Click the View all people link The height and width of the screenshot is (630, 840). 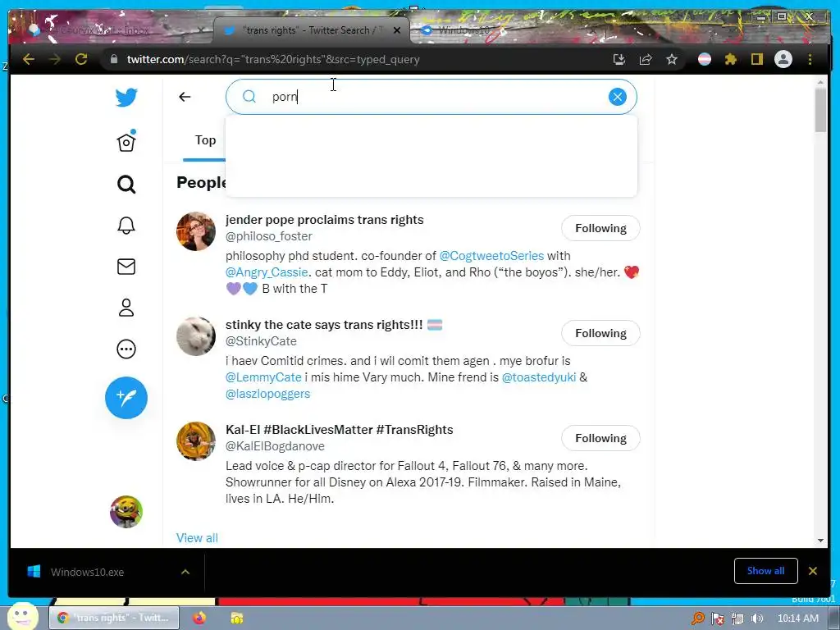pyautogui.click(x=197, y=538)
